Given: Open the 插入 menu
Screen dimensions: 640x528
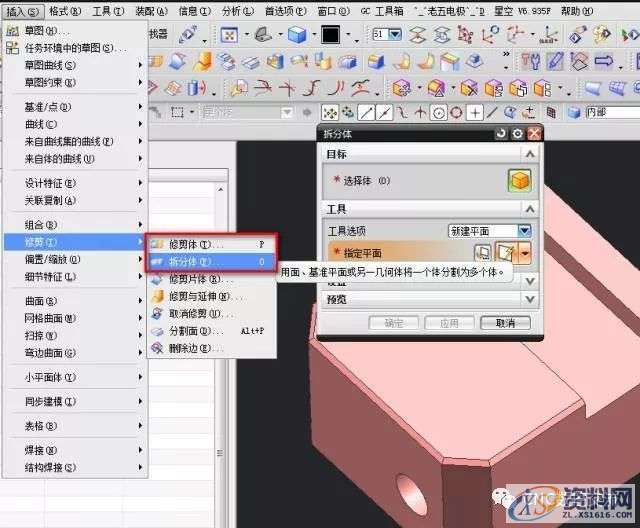Looking at the screenshot, I should coord(22,11).
